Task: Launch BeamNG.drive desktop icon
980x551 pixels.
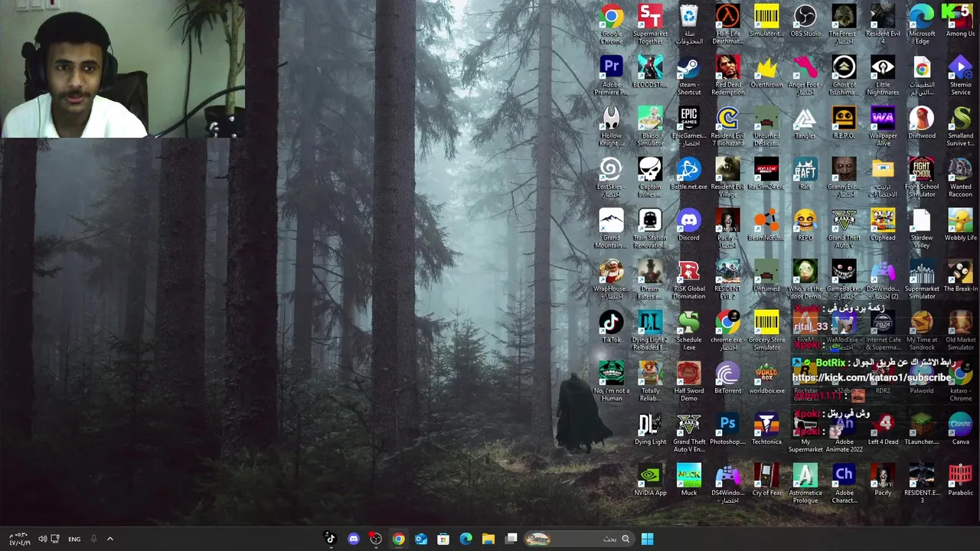Action: pos(766,224)
